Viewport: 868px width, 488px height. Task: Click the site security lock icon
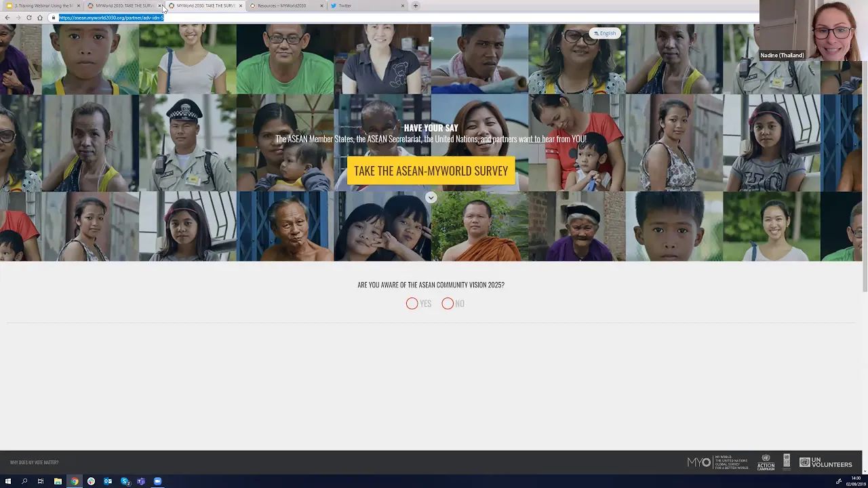(x=54, y=18)
